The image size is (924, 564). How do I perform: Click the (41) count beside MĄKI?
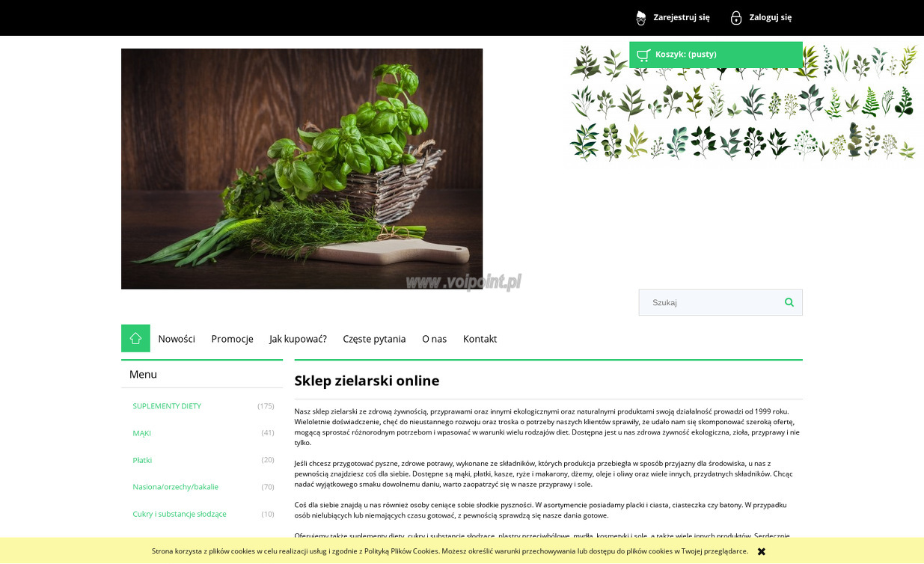pyautogui.click(x=268, y=433)
